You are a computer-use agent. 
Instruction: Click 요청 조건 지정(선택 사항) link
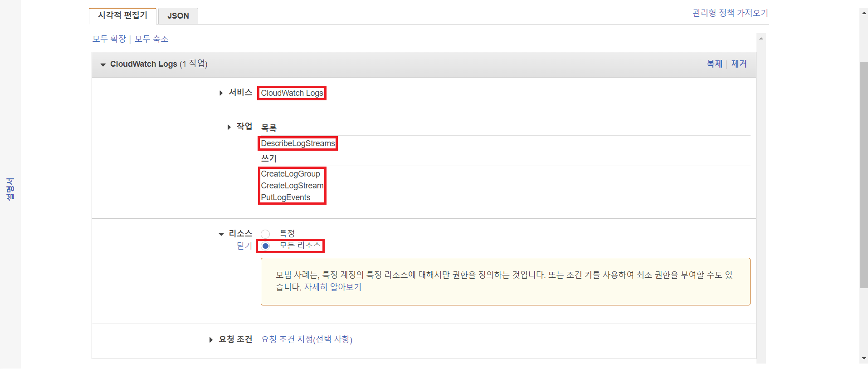307,339
